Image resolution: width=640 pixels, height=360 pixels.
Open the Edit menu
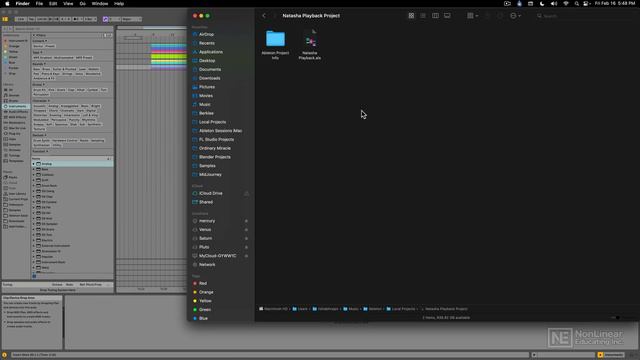(x=53, y=4)
